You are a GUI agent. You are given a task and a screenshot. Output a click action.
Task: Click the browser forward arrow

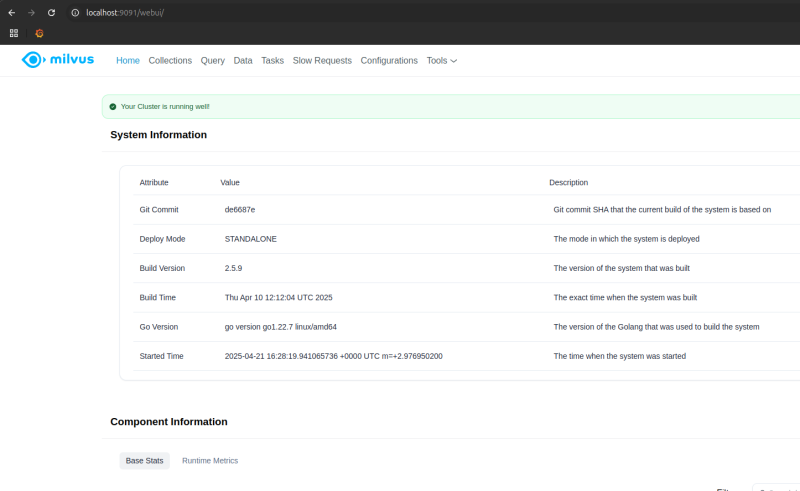click(x=31, y=12)
